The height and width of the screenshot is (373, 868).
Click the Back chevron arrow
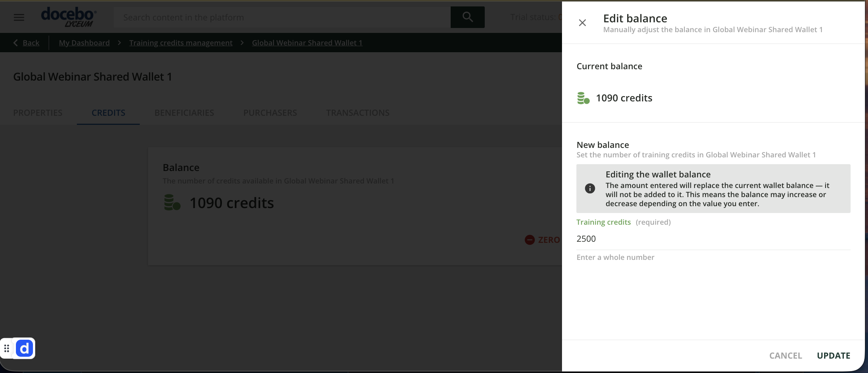coord(16,43)
